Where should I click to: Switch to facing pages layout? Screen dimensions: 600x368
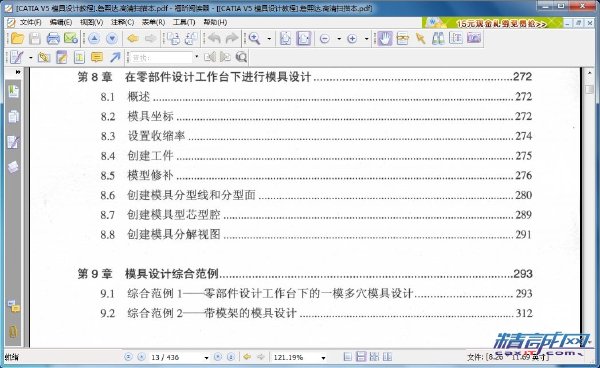coord(374,357)
